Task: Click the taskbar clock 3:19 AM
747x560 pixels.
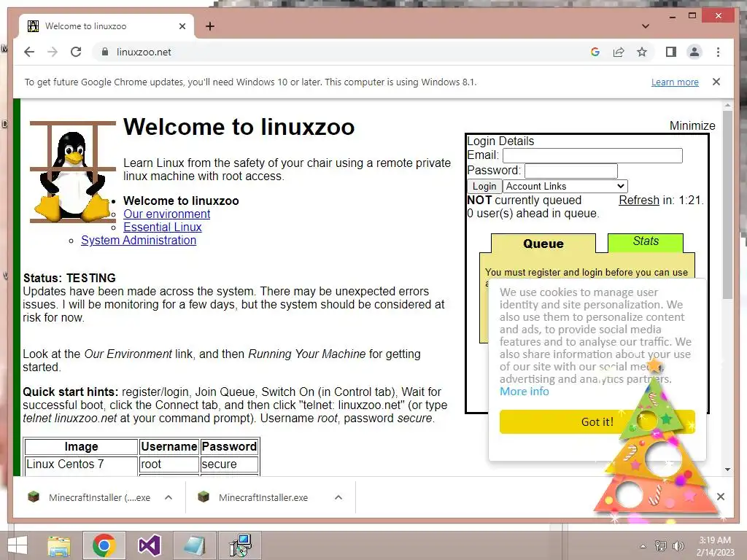Action: (715, 540)
